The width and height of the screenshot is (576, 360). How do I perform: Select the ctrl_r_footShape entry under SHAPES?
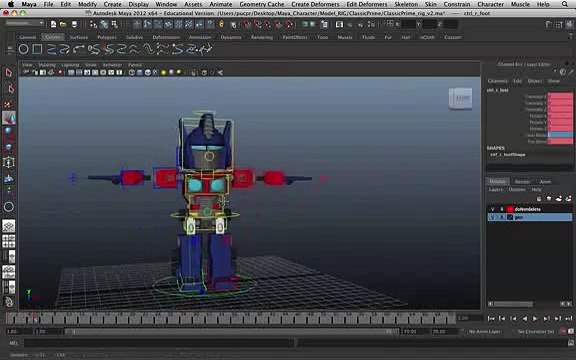point(508,155)
